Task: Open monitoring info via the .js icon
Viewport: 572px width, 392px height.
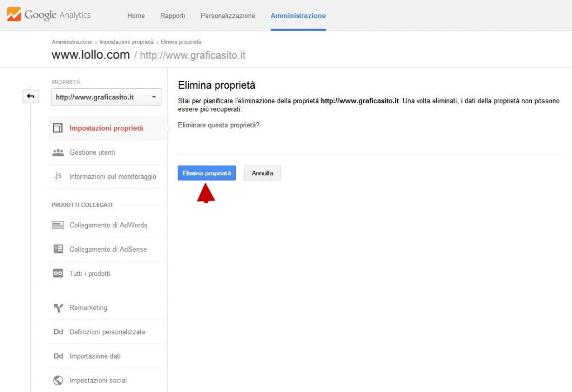Action: click(58, 176)
